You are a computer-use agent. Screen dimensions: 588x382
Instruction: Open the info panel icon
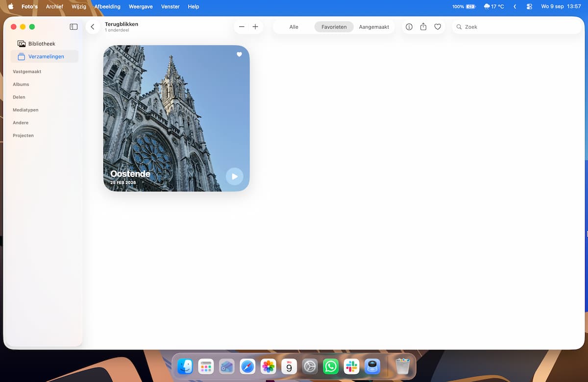(x=409, y=27)
